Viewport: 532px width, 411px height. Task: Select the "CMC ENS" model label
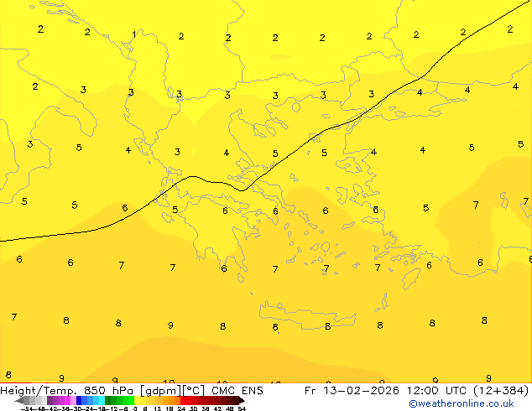tap(237, 391)
